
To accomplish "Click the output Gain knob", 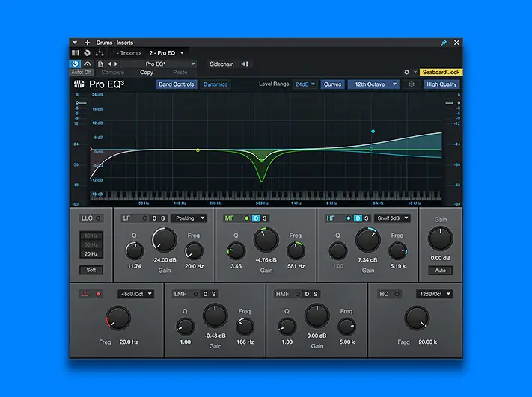I will [x=441, y=238].
